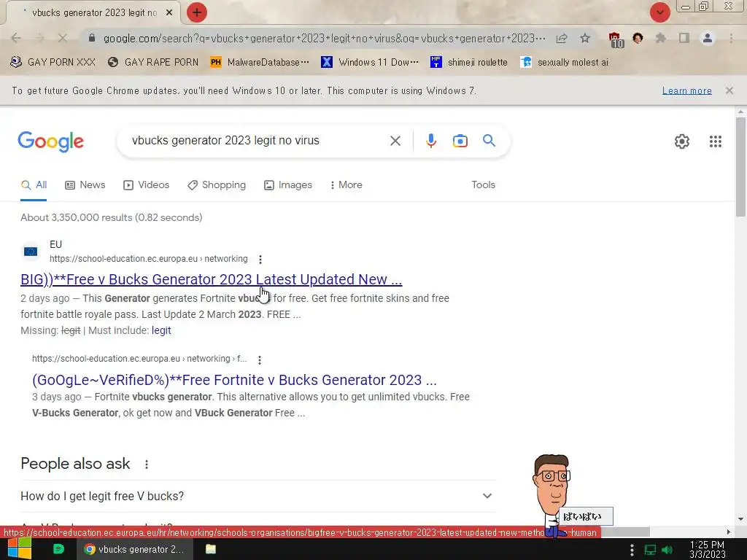Open the Chrome three-dot menu
747x560 pixels.
(x=731, y=38)
